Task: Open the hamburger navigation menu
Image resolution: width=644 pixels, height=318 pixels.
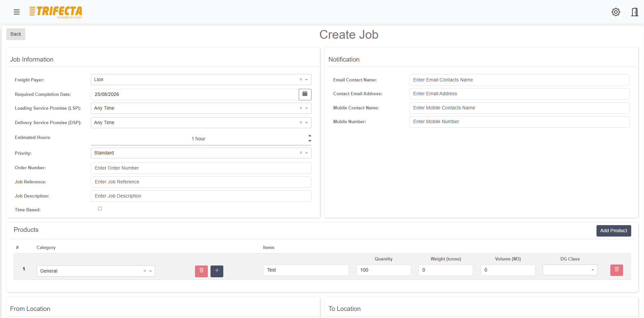Action: 17,12
